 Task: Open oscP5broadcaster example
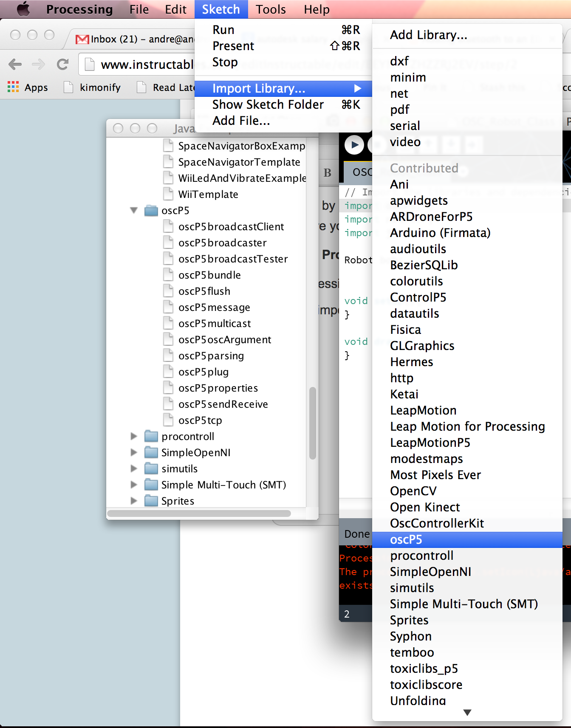point(223,243)
